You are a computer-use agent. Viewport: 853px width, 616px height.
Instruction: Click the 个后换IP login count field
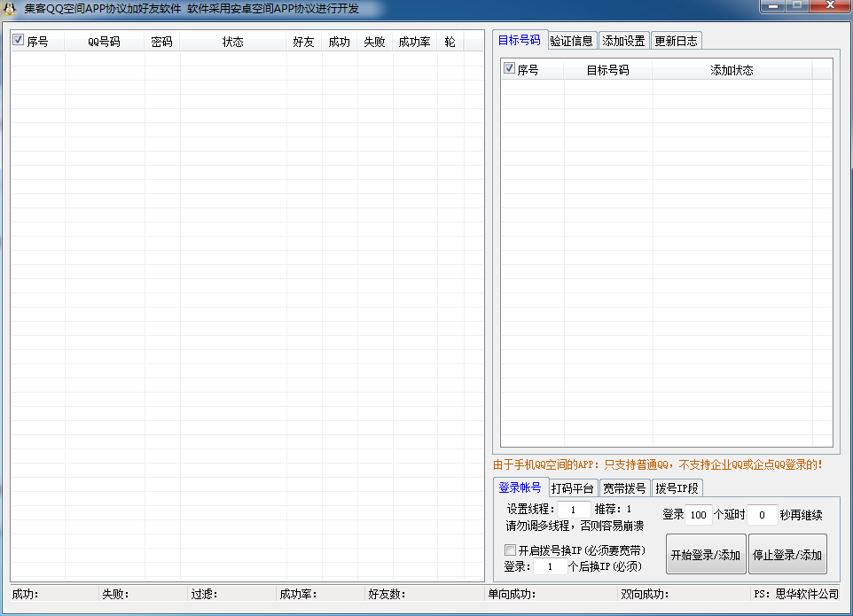[x=550, y=566]
